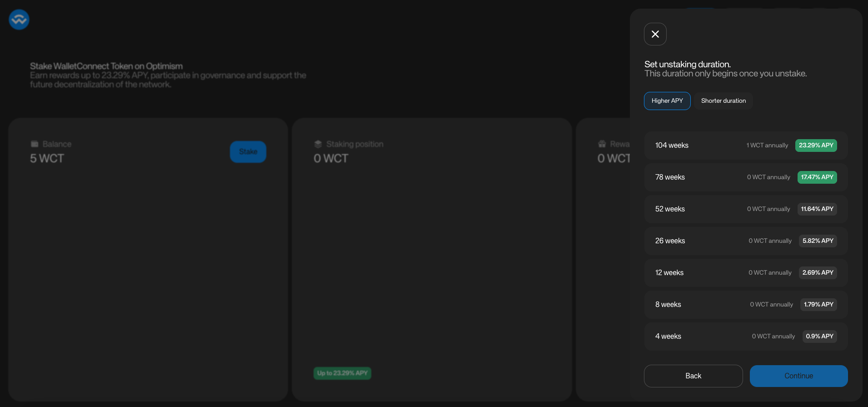Click the 'Set unstaking duration.' heading

687,65
